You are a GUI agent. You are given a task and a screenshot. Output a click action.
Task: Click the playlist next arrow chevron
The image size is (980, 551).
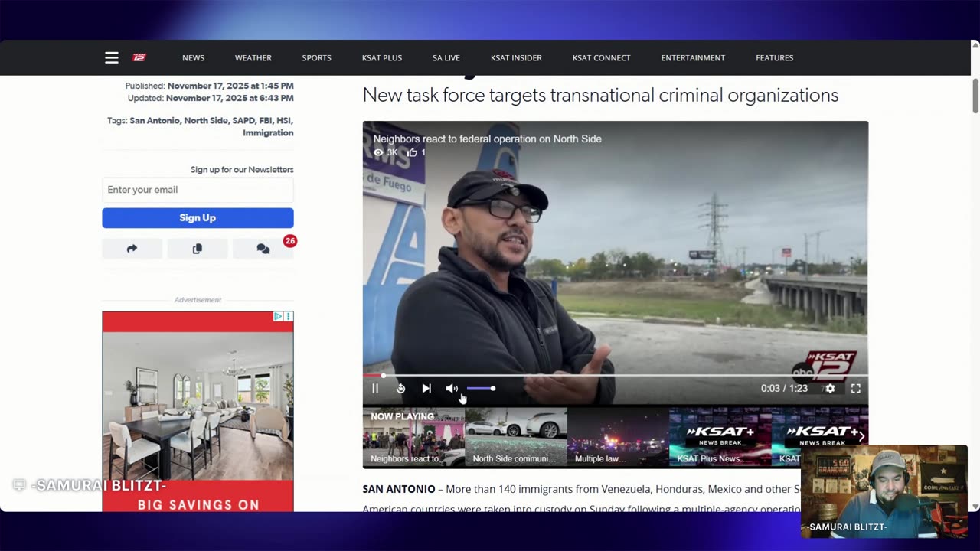(x=861, y=437)
